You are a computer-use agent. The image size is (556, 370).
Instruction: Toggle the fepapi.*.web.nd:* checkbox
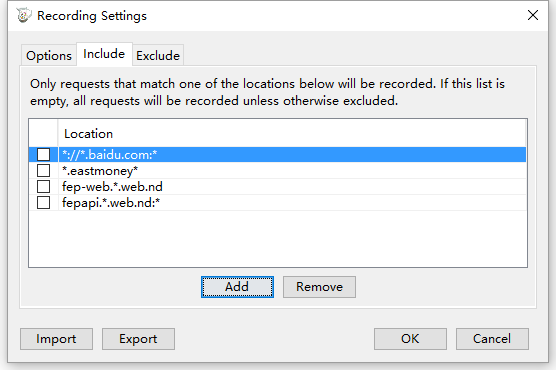point(44,203)
